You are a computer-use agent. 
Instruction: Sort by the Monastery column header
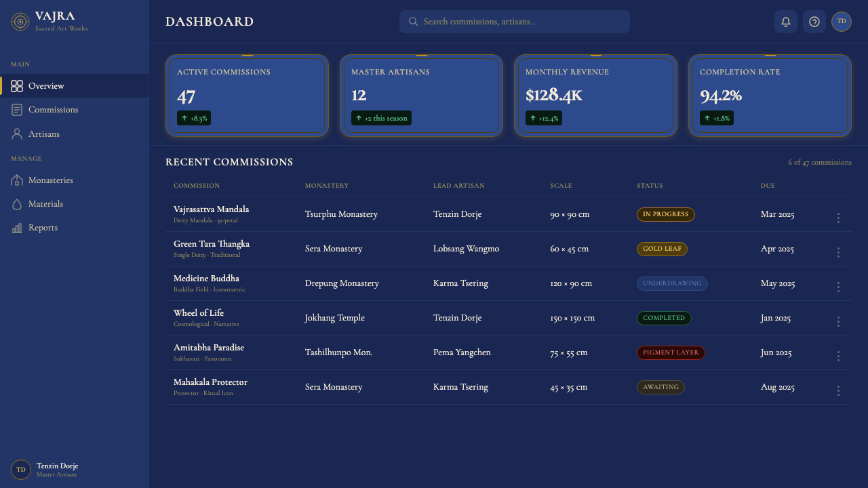[327, 186]
